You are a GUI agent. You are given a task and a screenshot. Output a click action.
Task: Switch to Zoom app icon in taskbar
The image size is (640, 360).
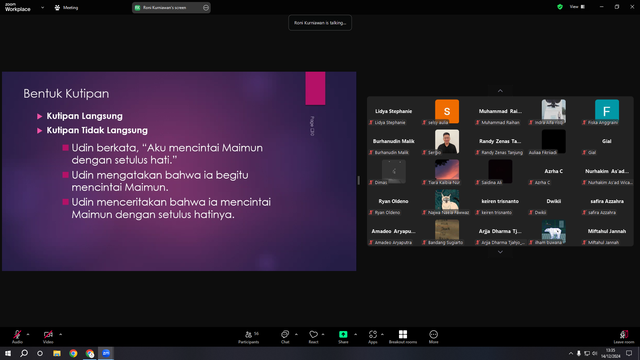click(106, 353)
